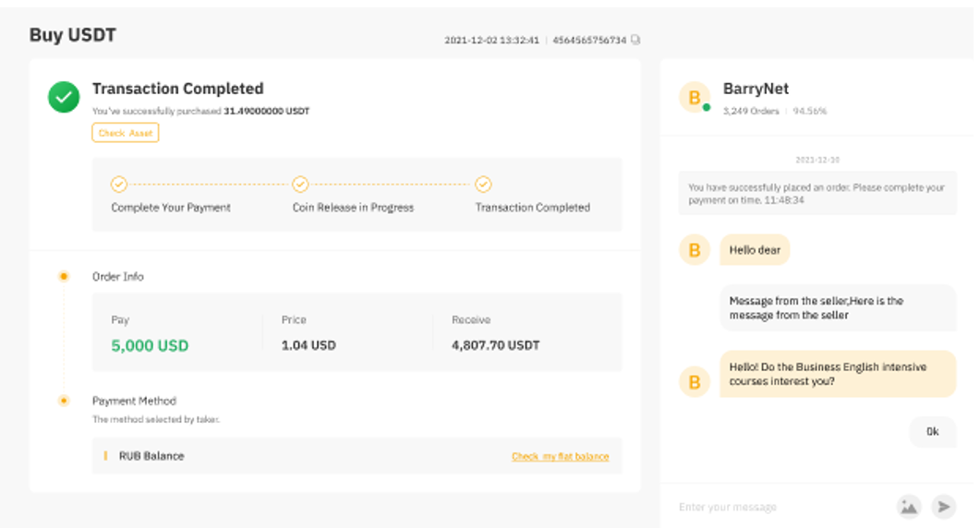
Task: Open BarryNet's avatar in chat header
Action: (695, 98)
